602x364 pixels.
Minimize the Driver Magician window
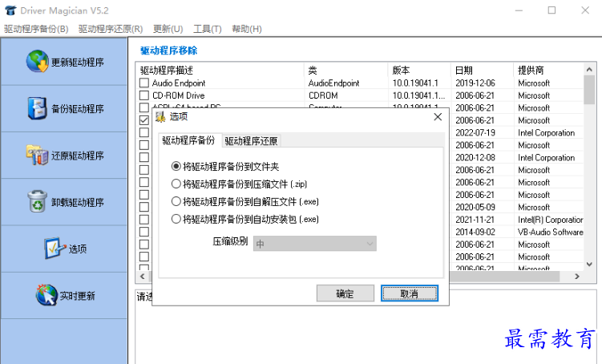click(x=519, y=10)
